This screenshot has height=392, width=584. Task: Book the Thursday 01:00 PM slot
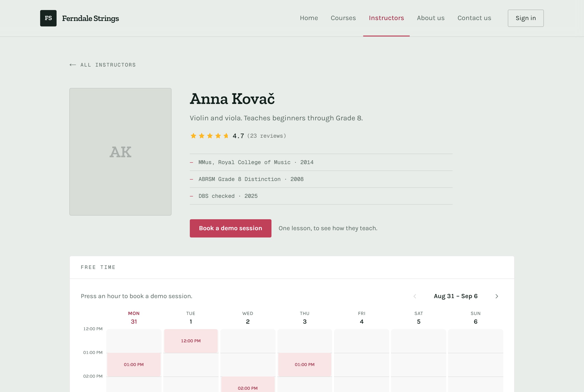[305, 365]
